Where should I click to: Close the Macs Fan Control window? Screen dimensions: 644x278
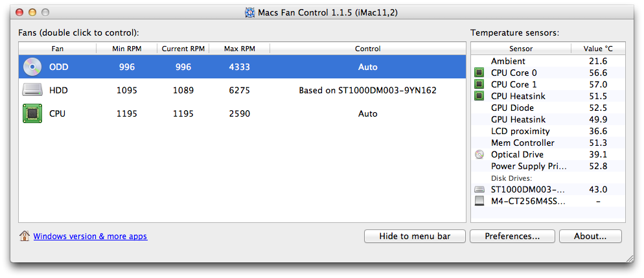(19, 12)
